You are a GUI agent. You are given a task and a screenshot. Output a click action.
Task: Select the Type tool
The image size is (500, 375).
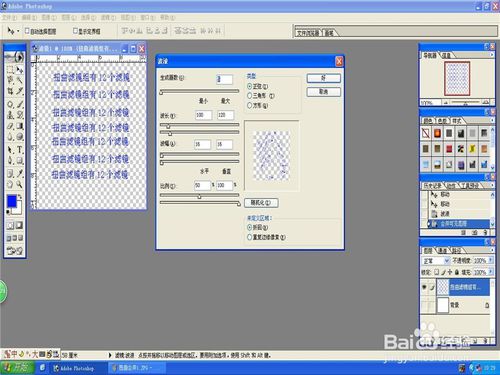pos(20,150)
